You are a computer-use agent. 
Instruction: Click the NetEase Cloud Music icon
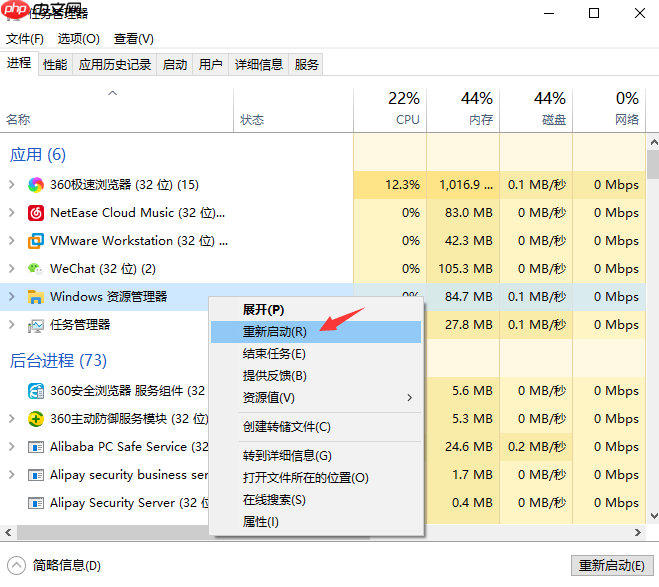tap(36, 213)
